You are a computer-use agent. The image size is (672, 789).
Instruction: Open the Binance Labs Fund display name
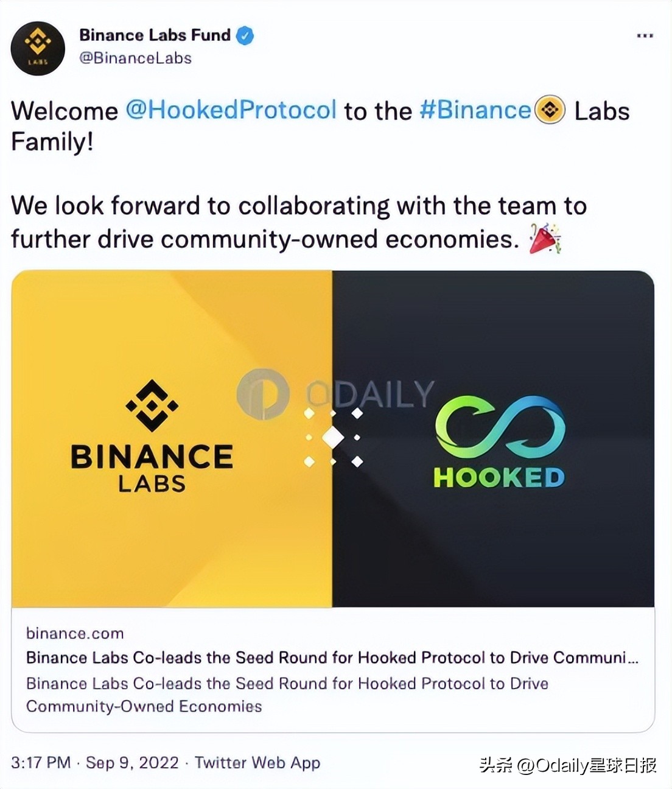pos(155,35)
